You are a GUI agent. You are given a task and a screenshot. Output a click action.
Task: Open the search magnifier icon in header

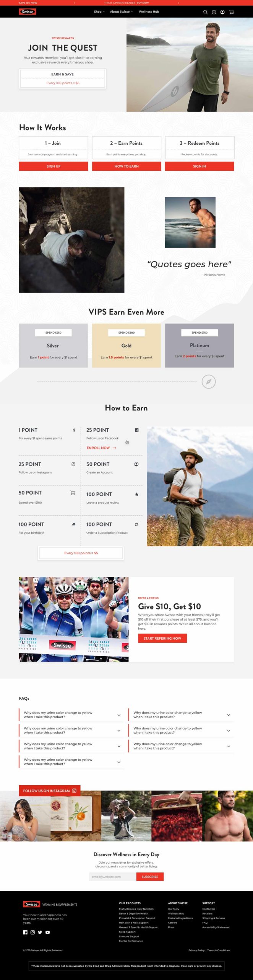click(x=205, y=12)
